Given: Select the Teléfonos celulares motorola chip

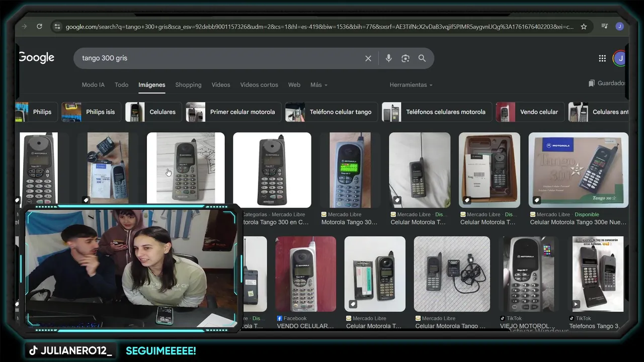Looking at the screenshot, I should [x=437, y=112].
